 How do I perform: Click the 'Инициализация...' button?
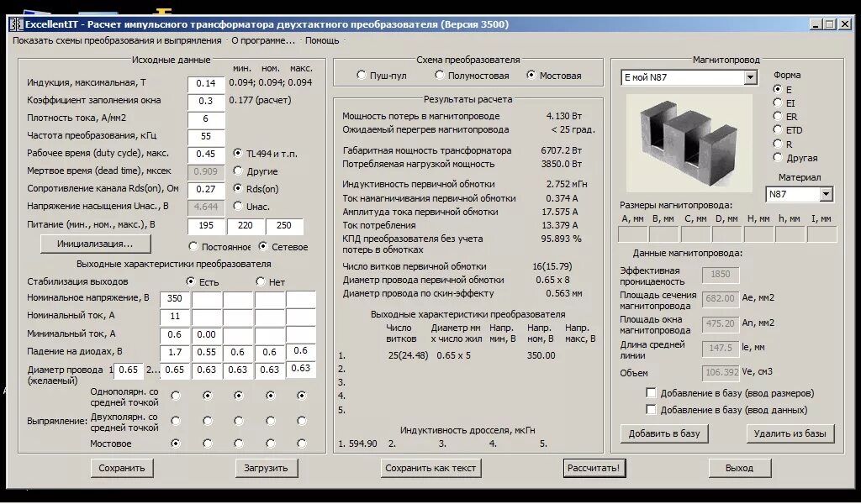click(96, 244)
